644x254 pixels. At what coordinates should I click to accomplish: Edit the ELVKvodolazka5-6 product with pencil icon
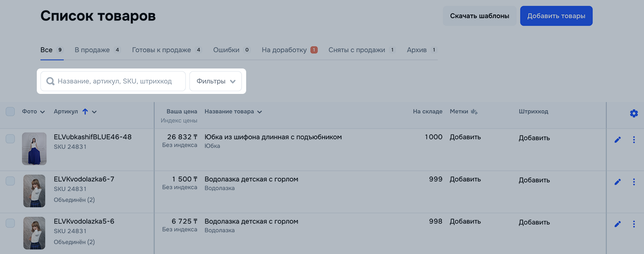617,224
